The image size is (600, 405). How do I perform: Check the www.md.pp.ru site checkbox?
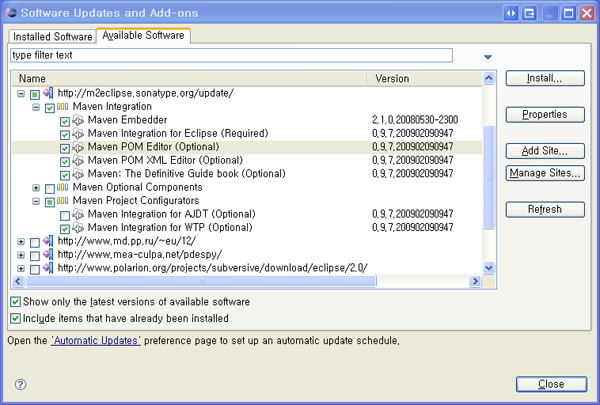35,242
